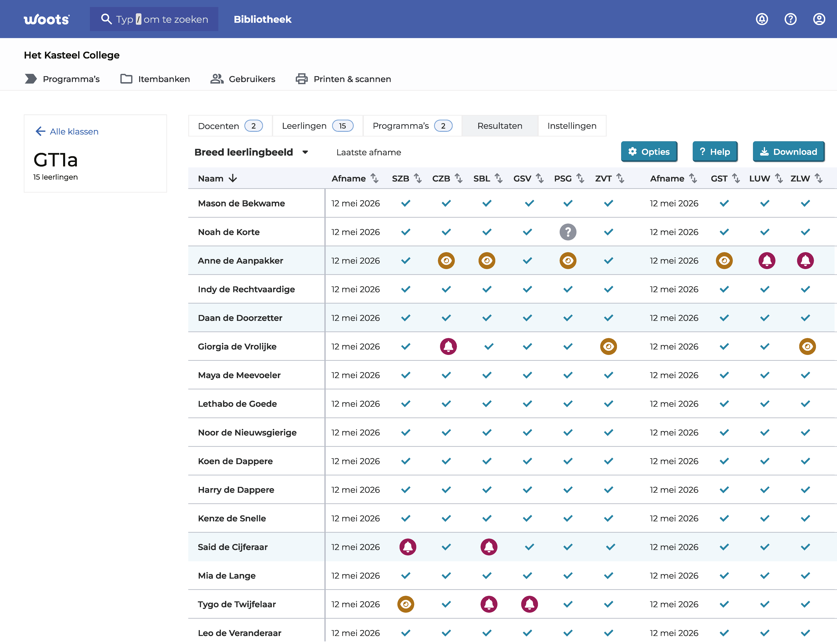837x644 pixels.
Task: Click the Woots logo
Action: coord(46,19)
